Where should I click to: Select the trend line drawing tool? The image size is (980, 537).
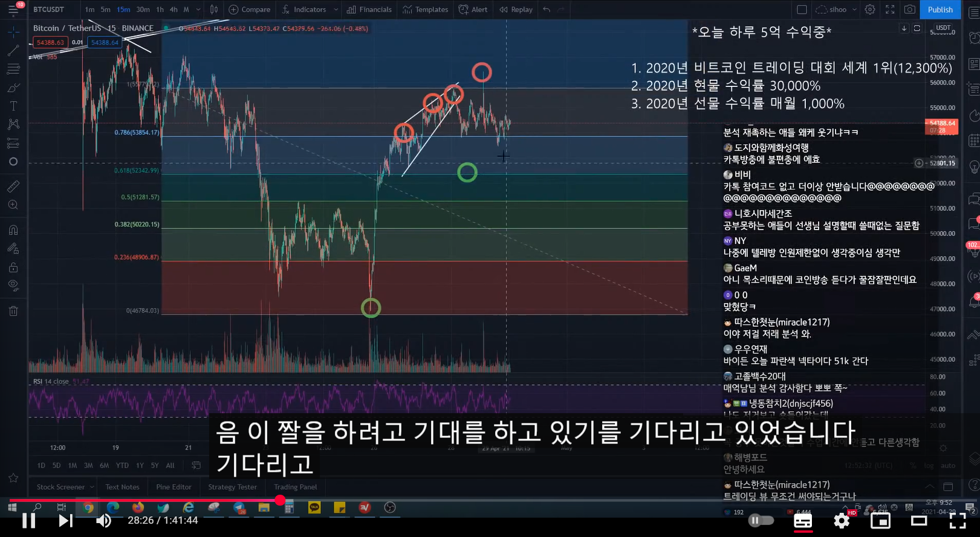coord(13,51)
